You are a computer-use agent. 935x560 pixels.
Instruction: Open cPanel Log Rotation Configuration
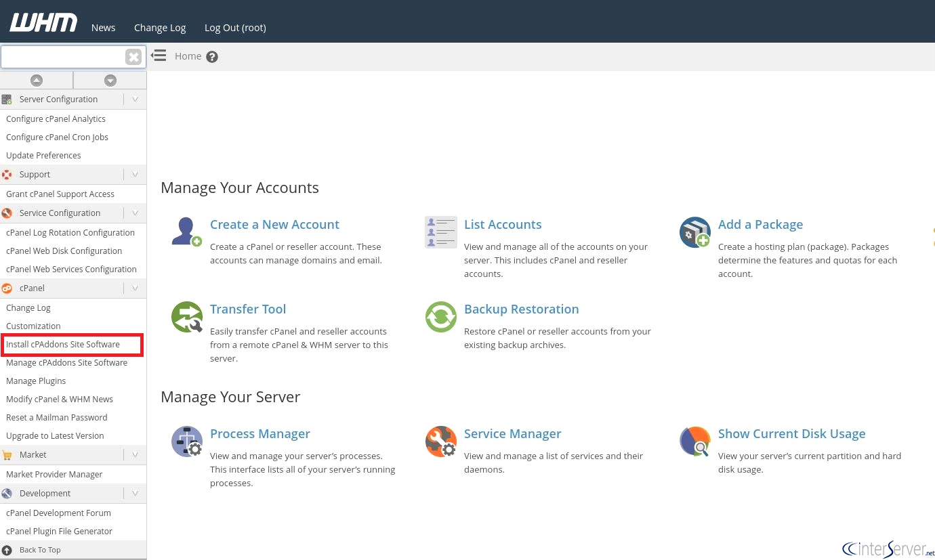pos(70,233)
